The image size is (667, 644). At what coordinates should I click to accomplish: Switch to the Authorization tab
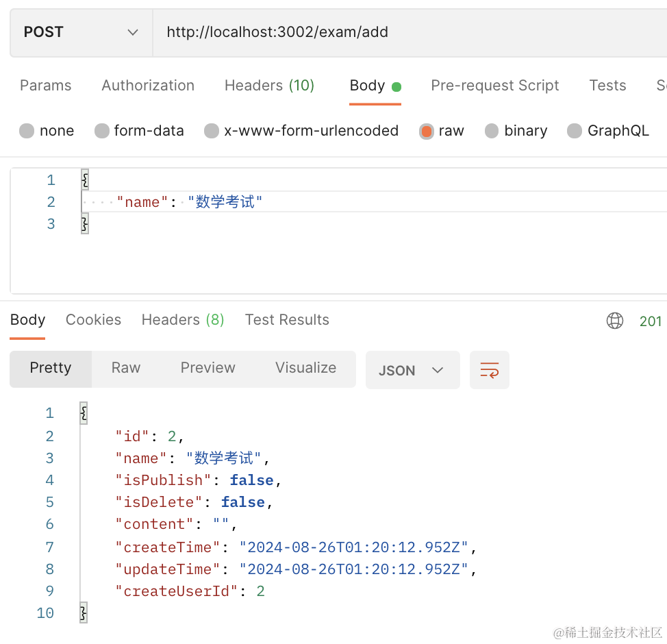click(148, 86)
